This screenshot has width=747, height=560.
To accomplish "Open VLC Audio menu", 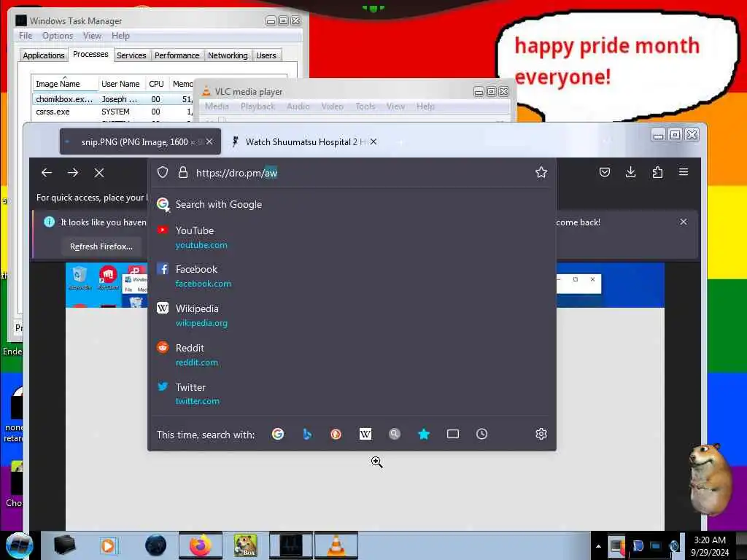I will click(298, 106).
